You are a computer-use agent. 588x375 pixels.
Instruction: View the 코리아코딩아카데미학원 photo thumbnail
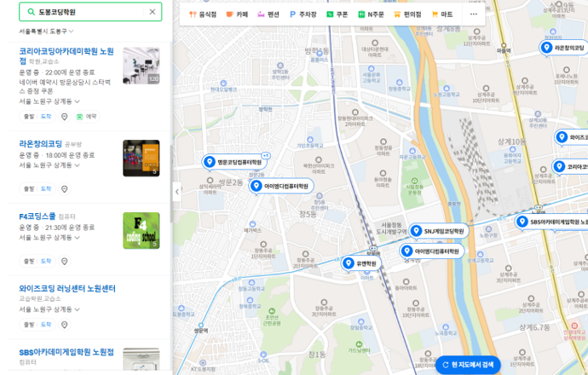(141, 66)
